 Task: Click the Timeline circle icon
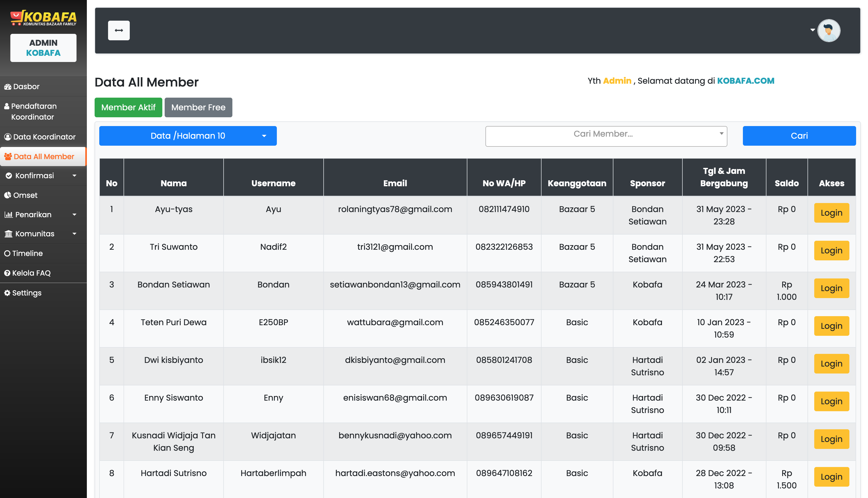coord(7,253)
